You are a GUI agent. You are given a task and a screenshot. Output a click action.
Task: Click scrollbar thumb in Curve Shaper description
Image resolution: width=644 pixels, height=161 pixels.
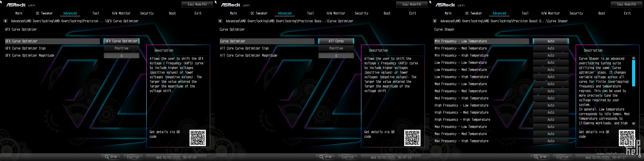point(634,73)
